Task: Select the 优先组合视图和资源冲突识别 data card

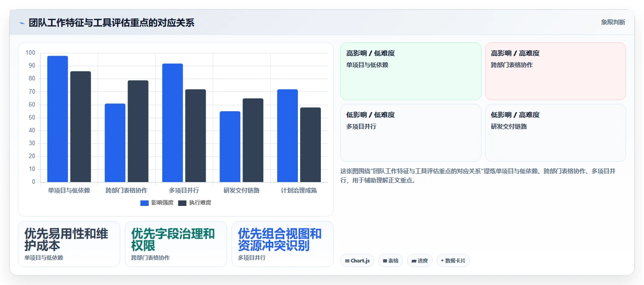Action: (x=283, y=244)
